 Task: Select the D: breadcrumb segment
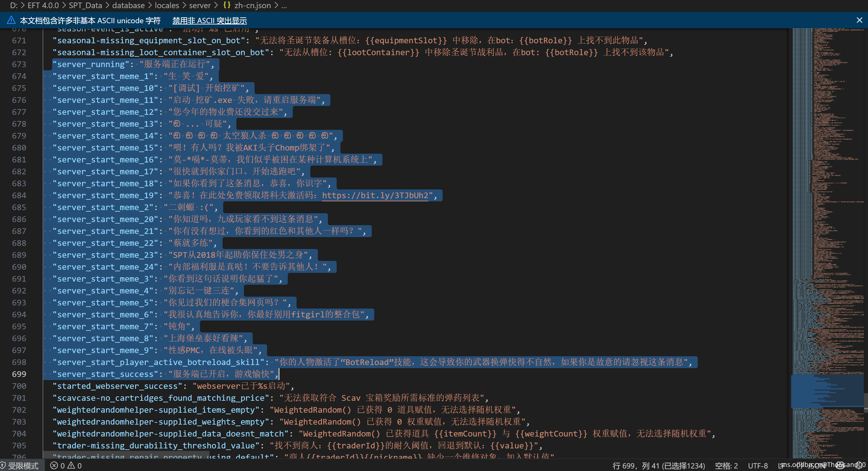14,5
